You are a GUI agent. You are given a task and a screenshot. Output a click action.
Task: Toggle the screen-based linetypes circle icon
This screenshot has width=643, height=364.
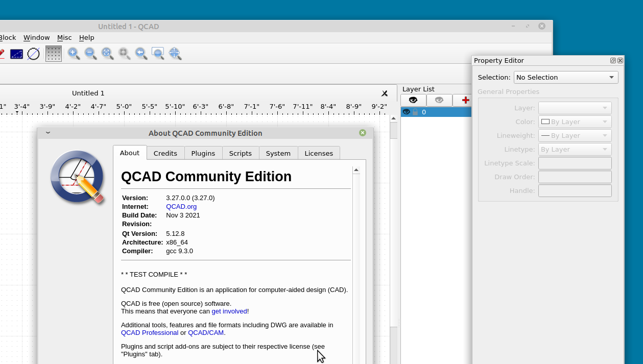tap(34, 54)
